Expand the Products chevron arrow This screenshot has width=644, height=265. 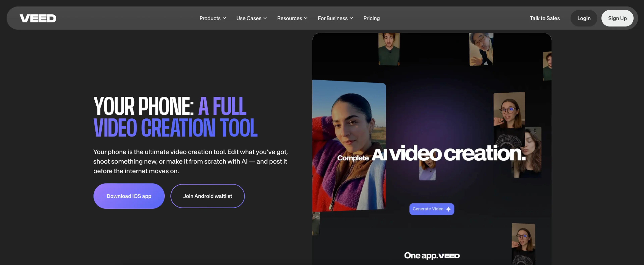tap(224, 18)
